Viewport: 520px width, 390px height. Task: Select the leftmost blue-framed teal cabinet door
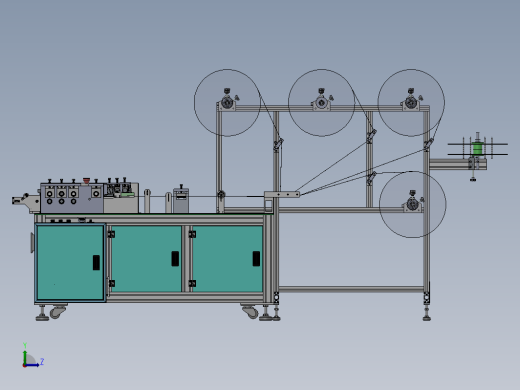click(70, 263)
